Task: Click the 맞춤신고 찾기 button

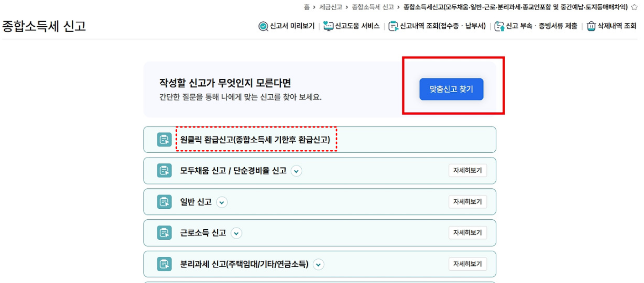Action: click(451, 89)
